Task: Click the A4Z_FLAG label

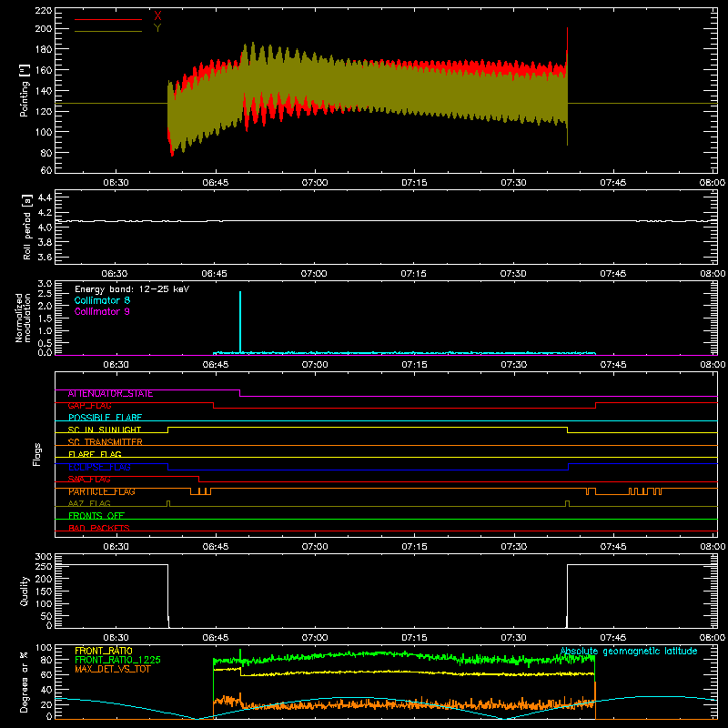Action: point(89,503)
